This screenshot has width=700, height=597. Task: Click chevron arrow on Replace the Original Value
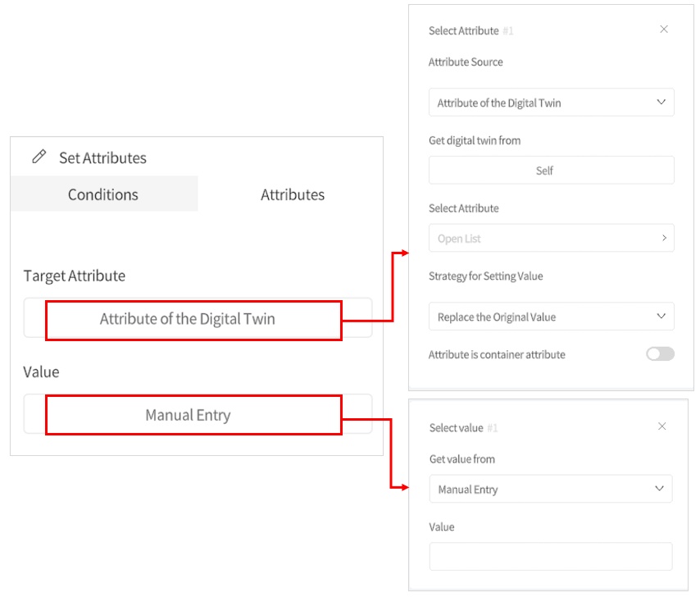pyautogui.click(x=661, y=317)
